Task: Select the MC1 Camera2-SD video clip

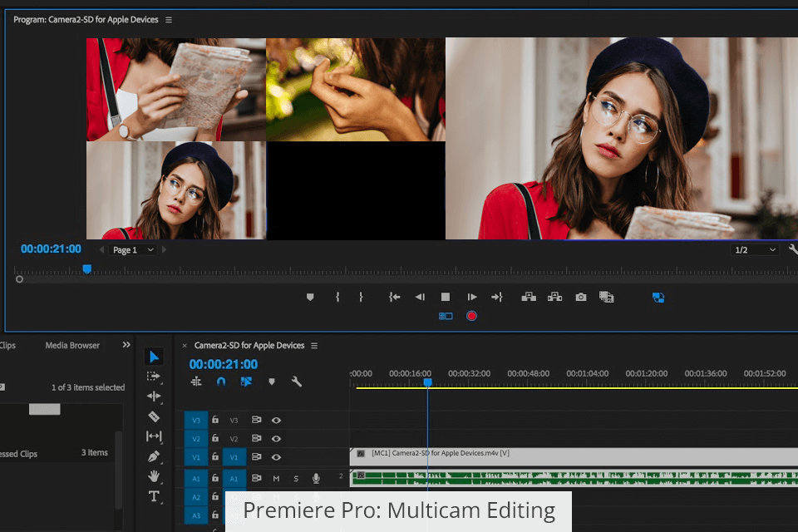Action: 574,456
